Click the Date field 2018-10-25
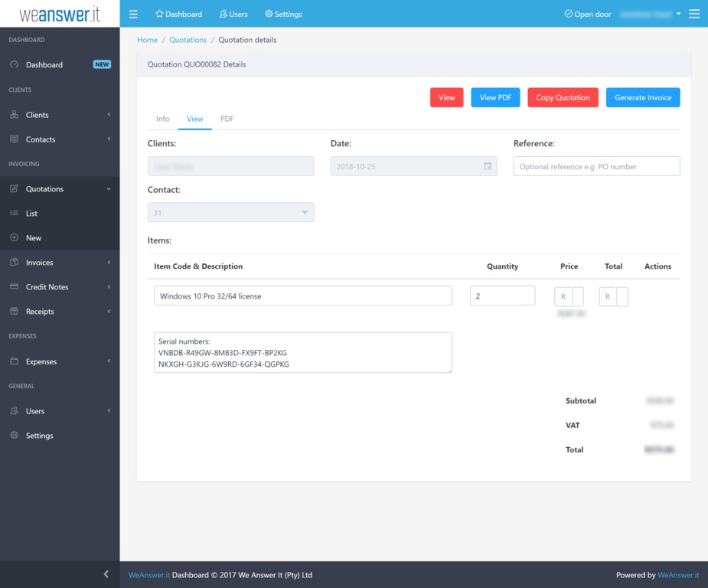The image size is (708, 588). pyautogui.click(x=413, y=166)
